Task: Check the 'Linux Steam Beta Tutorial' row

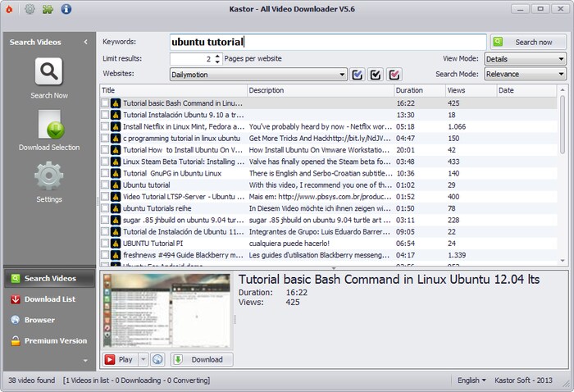Action: click(106, 162)
